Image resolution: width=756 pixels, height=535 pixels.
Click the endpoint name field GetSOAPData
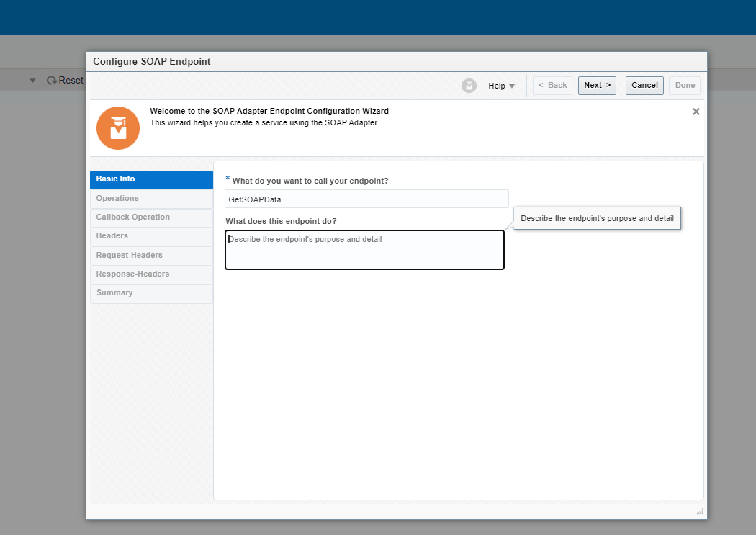pos(366,199)
